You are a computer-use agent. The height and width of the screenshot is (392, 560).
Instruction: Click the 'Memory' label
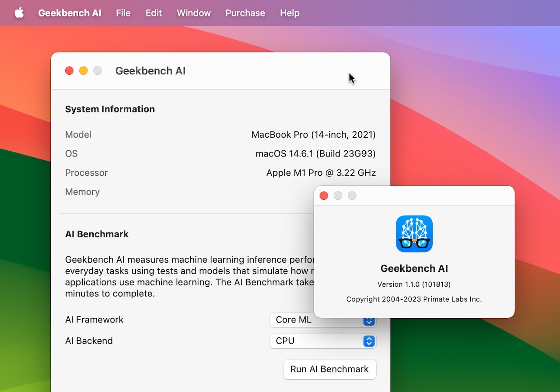coord(82,192)
